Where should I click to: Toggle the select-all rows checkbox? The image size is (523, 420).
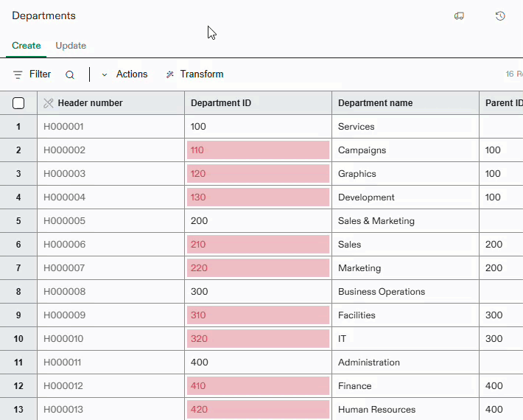coord(18,103)
